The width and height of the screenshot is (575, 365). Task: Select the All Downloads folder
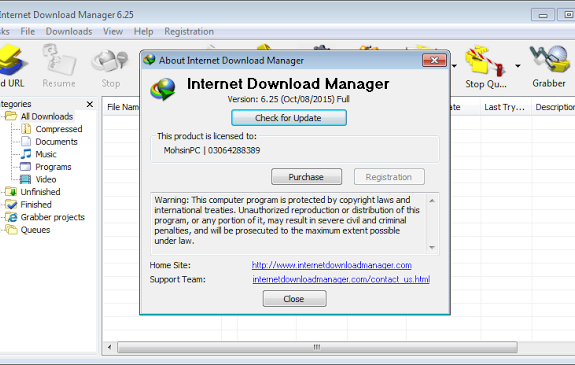click(47, 116)
